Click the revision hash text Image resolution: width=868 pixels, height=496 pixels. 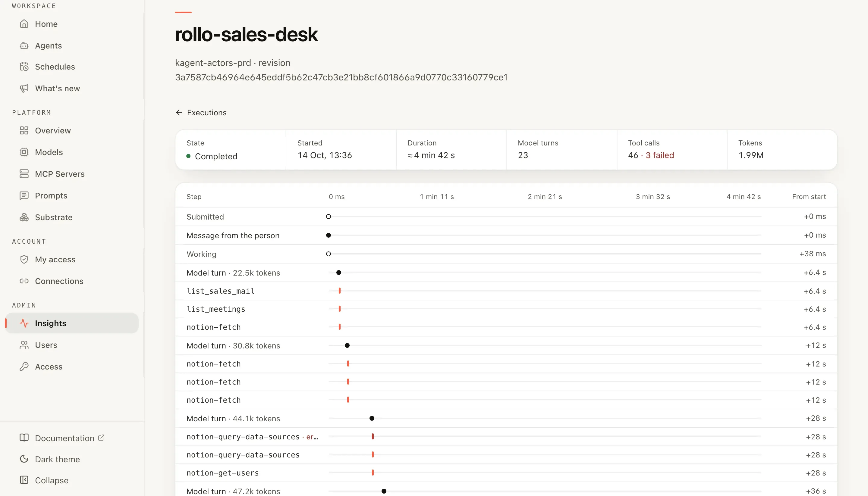[341, 77]
